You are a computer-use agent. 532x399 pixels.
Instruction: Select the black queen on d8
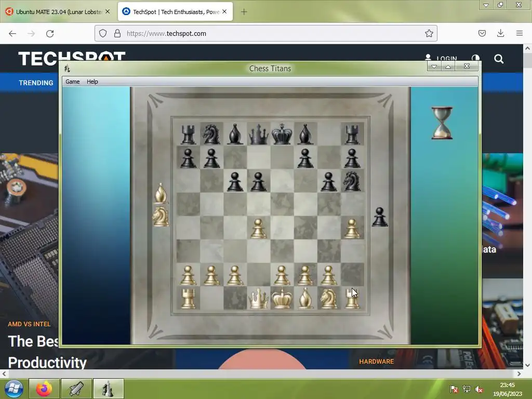tap(258, 134)
